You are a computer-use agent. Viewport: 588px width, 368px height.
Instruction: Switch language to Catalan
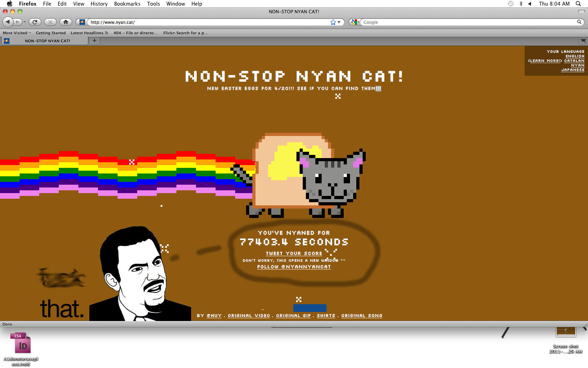[574, 61]
